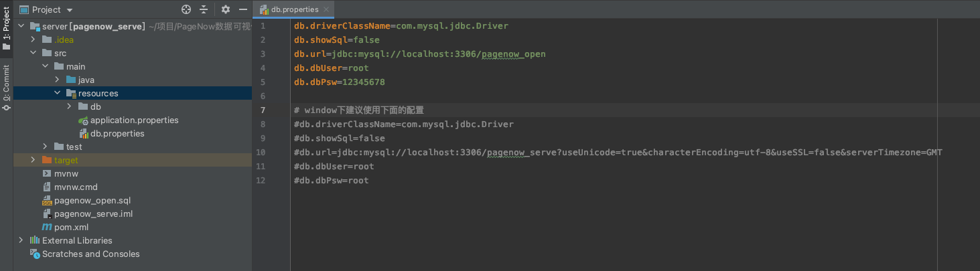Open the Project view dropdown
This screenshot has width=980, height=271.
tap(70, 10)
